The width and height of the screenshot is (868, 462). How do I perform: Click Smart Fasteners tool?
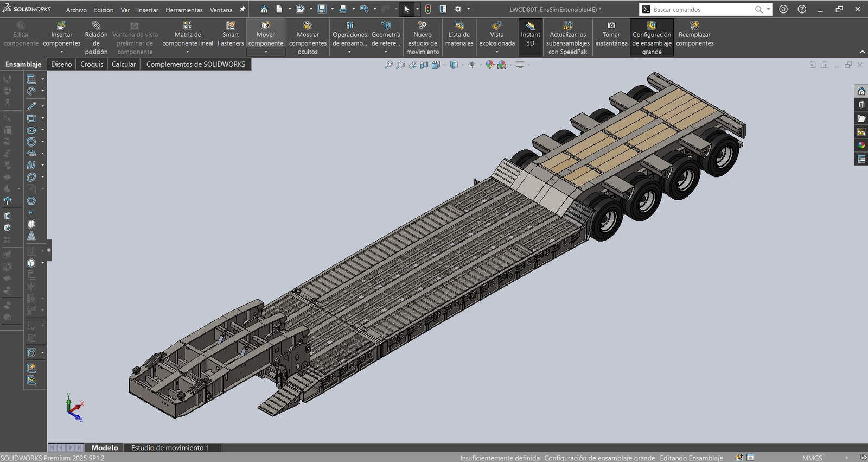[231, 34]
